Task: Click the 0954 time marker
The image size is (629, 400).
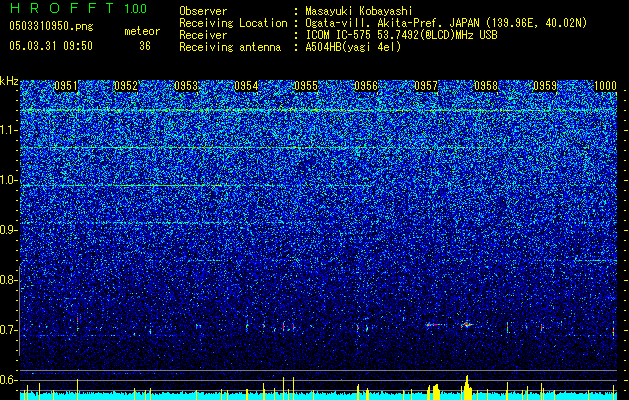Action: click(246, 86)
